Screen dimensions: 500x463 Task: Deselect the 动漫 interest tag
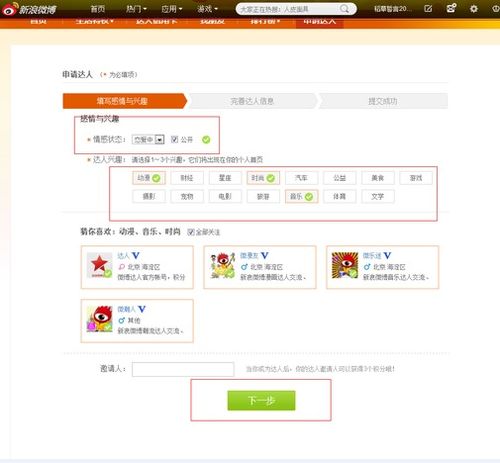click(x=149, y=178)
